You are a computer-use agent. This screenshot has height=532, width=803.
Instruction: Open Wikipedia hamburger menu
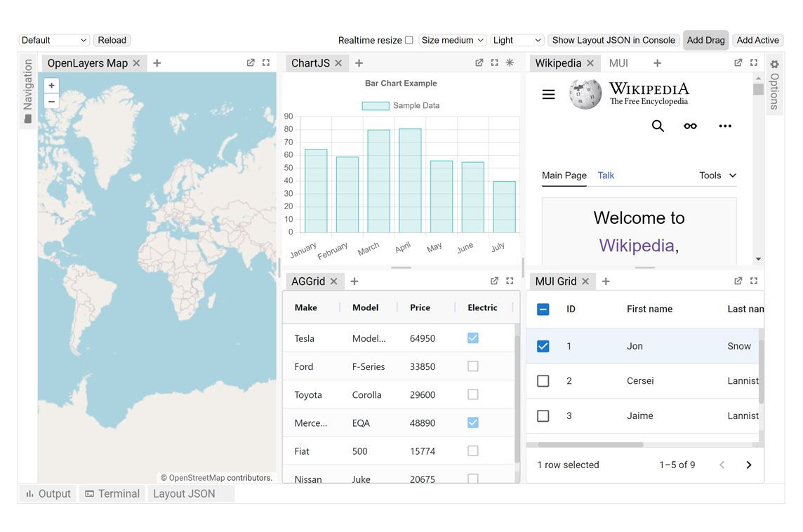click(x=548, y=94)
